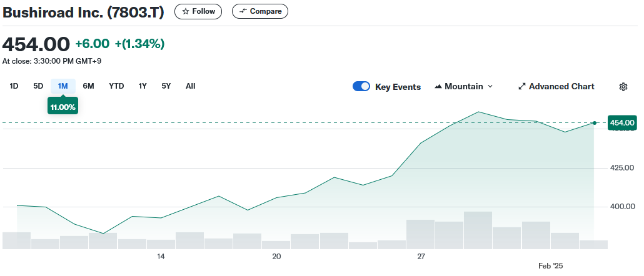Viewport: 644px width, 276px height.
Task: Select the 5D time range
Action: coord(38,86)
